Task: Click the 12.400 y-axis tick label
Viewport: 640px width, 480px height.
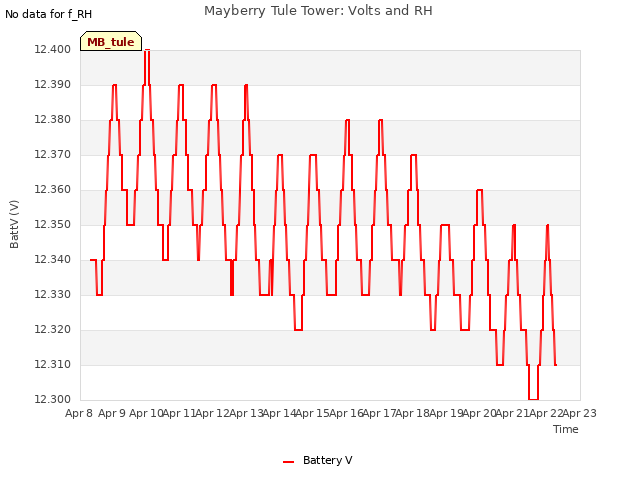Action: (53, 50)
